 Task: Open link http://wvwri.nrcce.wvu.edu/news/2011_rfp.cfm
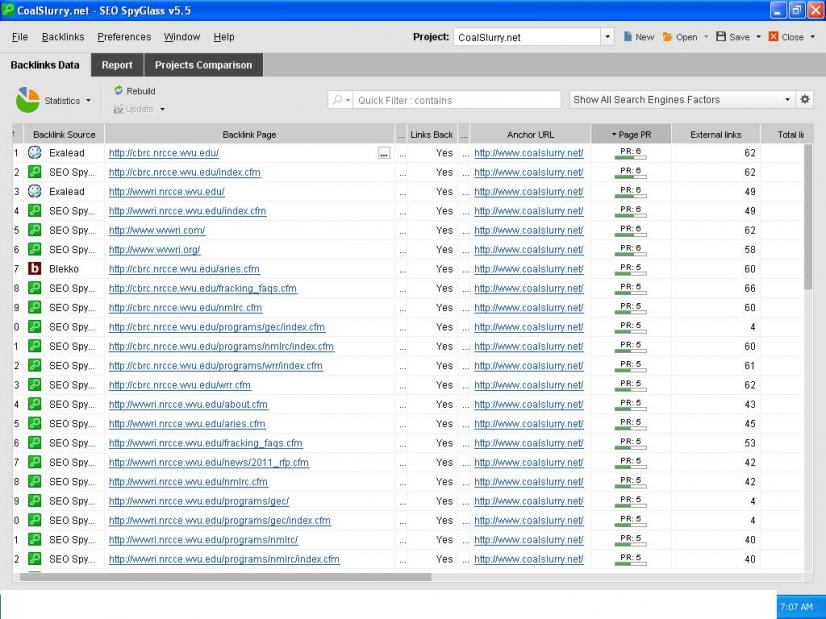209,463
